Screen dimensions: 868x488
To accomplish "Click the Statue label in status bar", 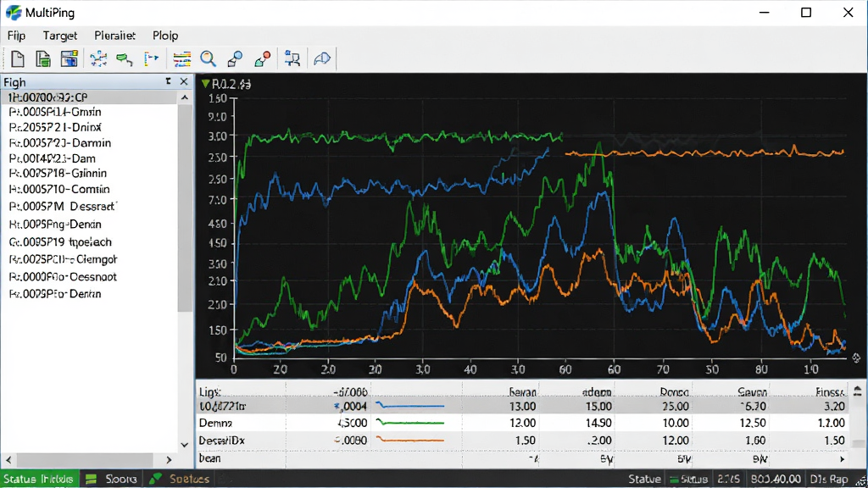I will [x=644, y=480].
